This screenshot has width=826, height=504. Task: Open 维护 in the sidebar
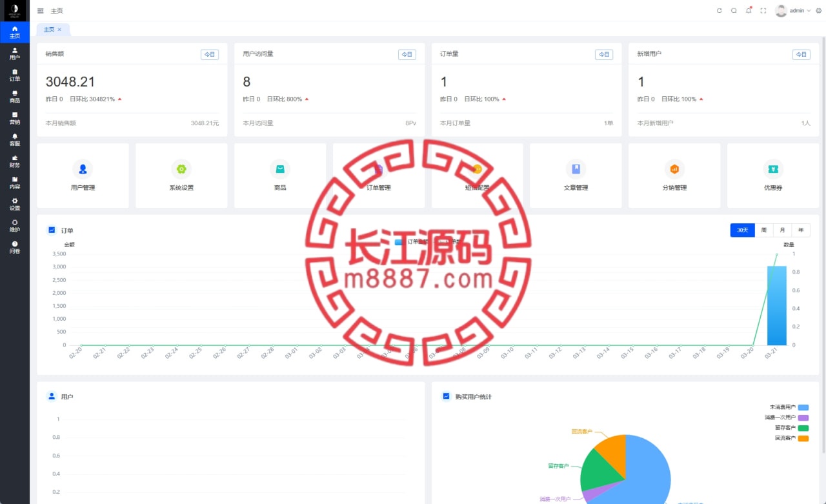coord(15,226)
